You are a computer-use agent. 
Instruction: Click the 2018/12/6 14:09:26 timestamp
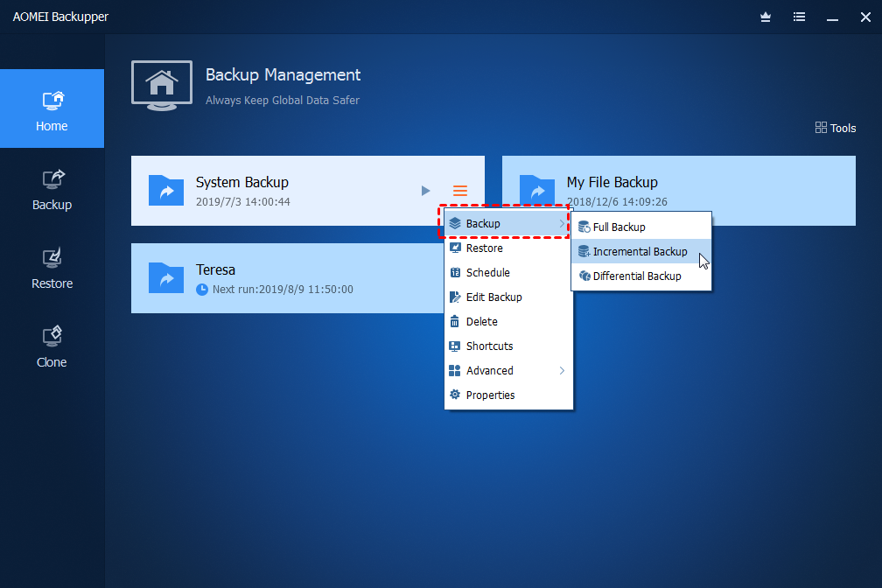tap(617, 201)
